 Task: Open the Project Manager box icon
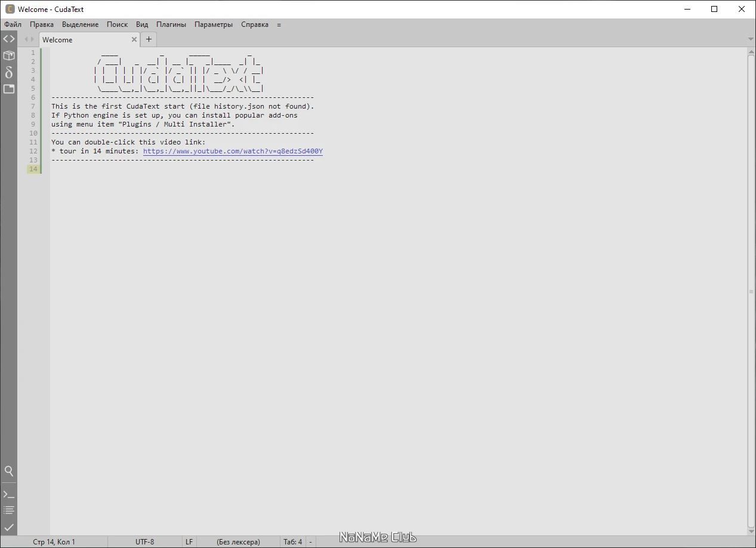coord(9,56)
